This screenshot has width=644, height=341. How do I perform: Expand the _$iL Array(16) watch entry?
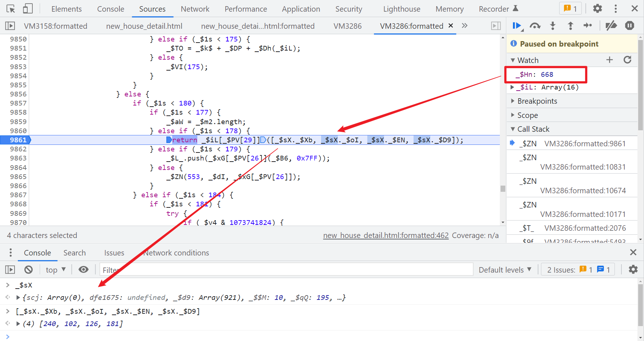coord(512,87)
